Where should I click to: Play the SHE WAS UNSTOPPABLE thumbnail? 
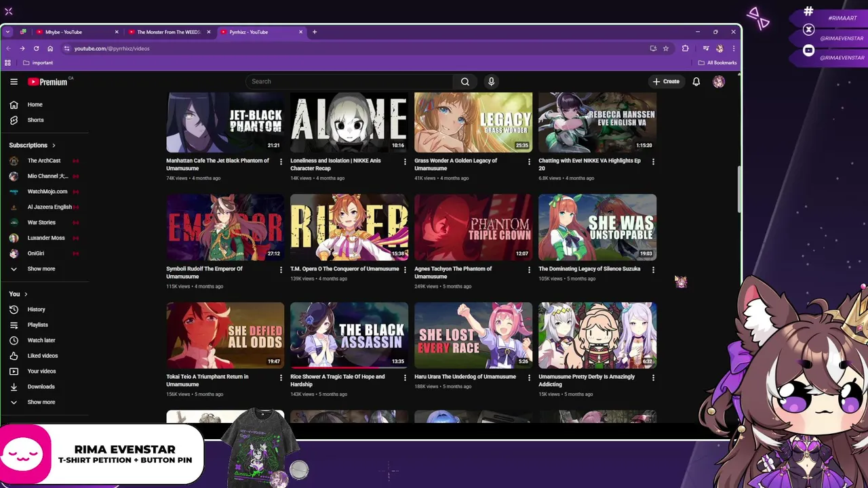coord(597,227)
